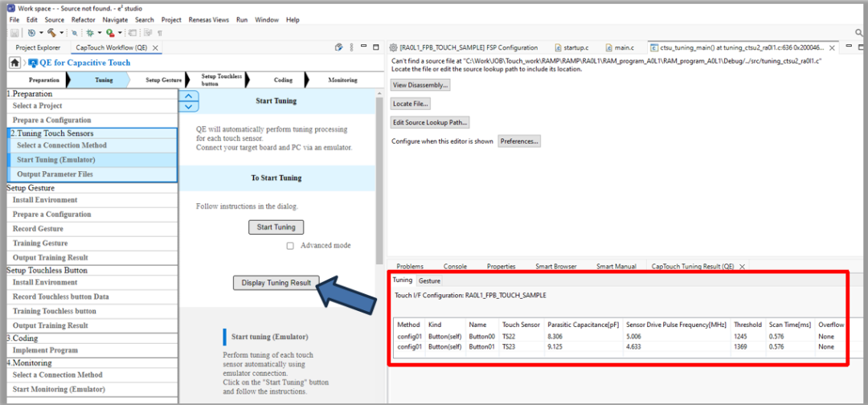Click the show whitespace pilcrow icon

pos(160,33)
